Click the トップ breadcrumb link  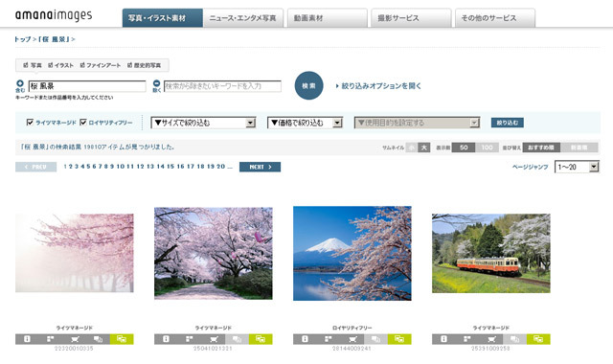23,39
